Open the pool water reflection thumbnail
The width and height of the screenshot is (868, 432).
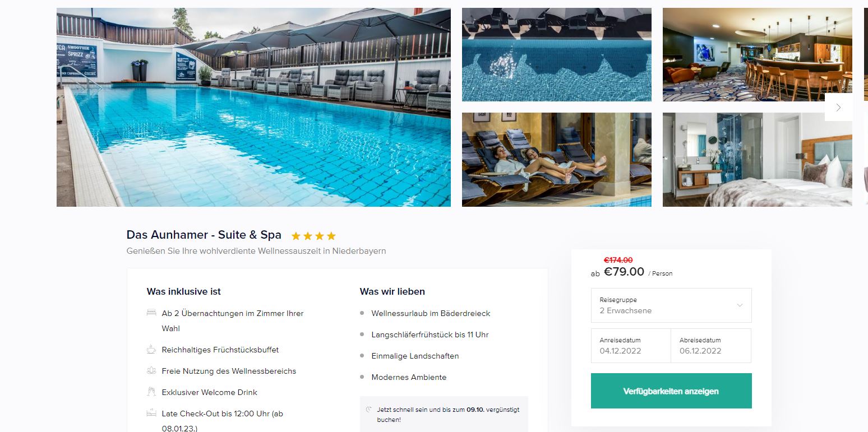tap(557, 54)
